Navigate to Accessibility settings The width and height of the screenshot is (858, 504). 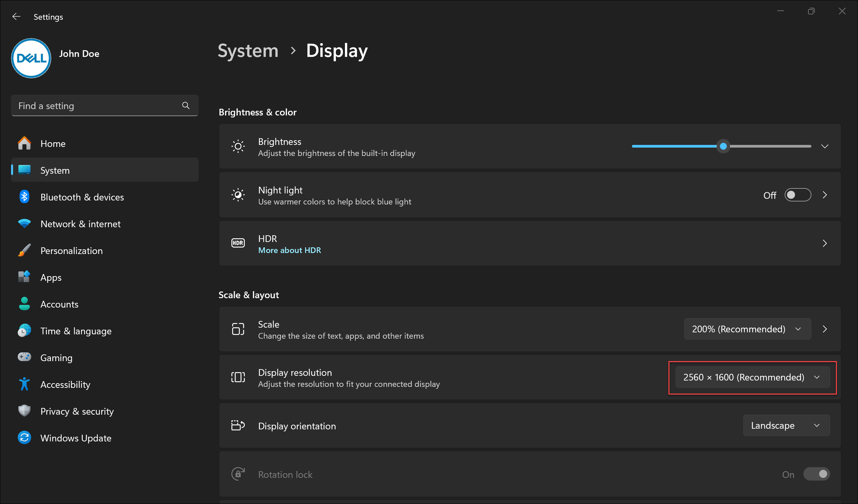pos(64,384)
